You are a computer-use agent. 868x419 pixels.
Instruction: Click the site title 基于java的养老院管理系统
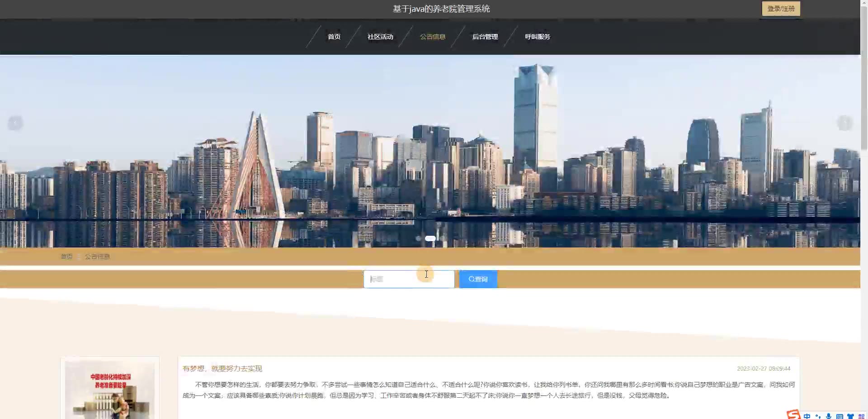[x=441, y=9]
